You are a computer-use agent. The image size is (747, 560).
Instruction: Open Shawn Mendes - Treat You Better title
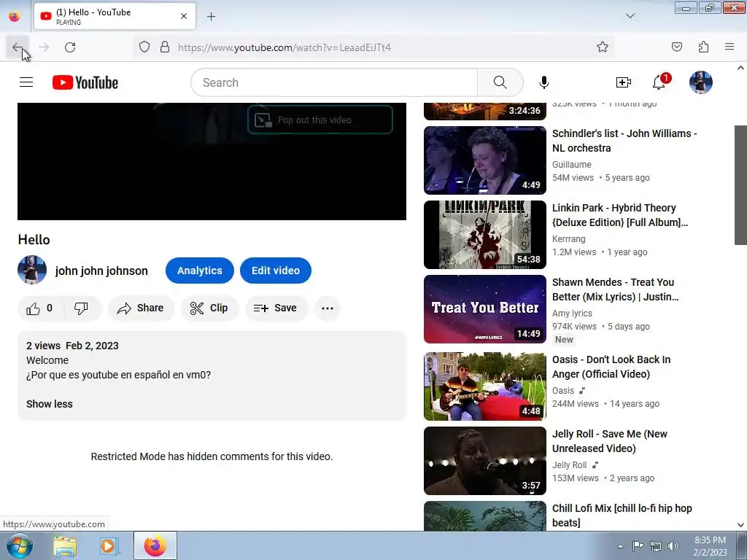tap(616, 289)
